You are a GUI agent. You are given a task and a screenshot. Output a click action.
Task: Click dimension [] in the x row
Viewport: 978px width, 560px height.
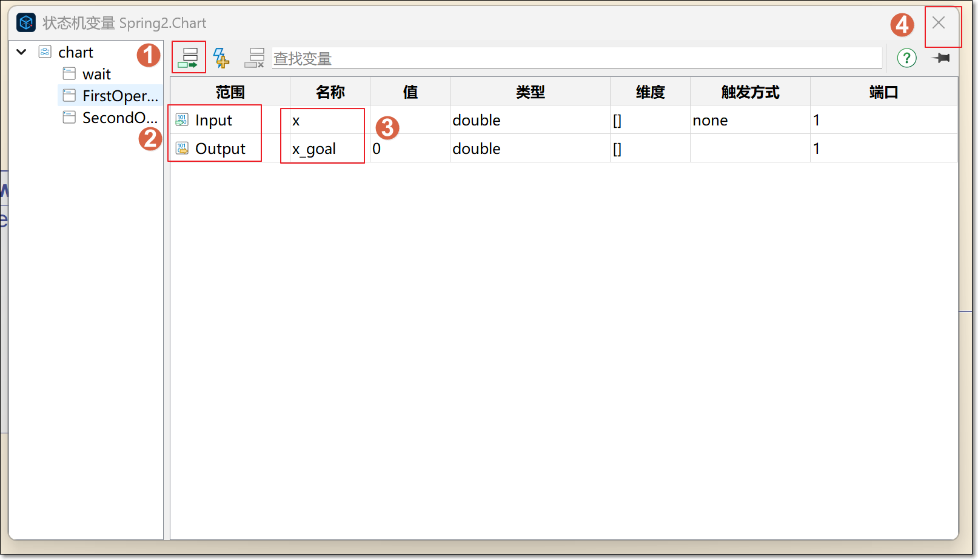click(x=650, y=120)
